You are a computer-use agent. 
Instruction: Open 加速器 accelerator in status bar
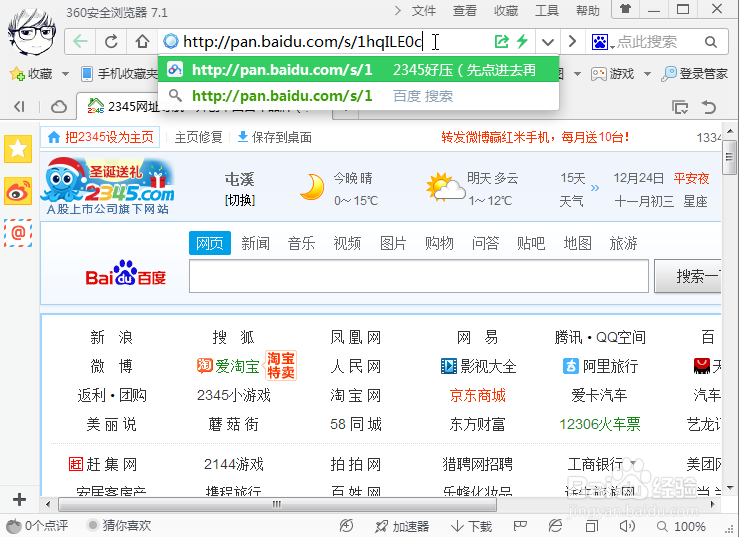click(402, 526)
